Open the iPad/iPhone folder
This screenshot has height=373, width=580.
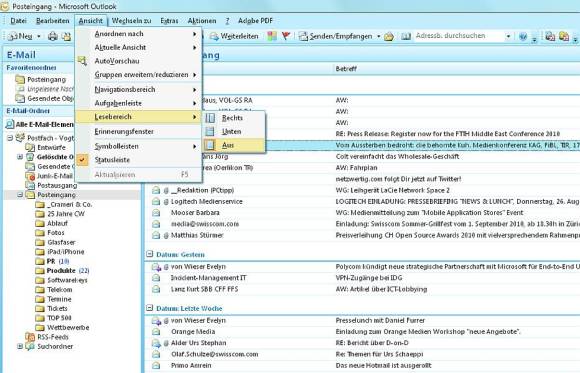pos(60,252)
